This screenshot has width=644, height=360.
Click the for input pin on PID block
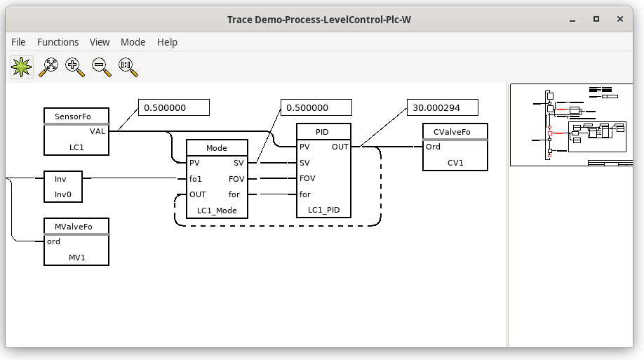tap(304, 194)
